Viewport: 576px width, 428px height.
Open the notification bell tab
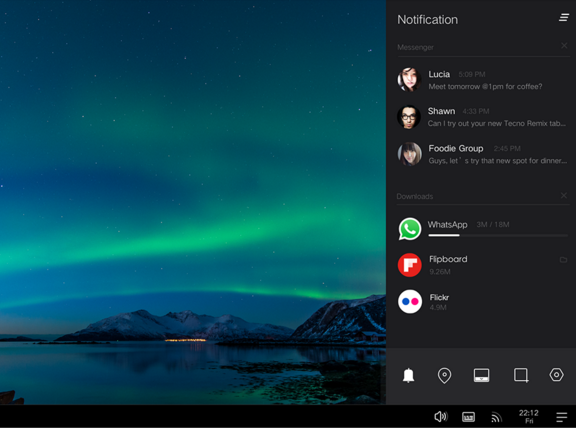click(x=408, y=375)
